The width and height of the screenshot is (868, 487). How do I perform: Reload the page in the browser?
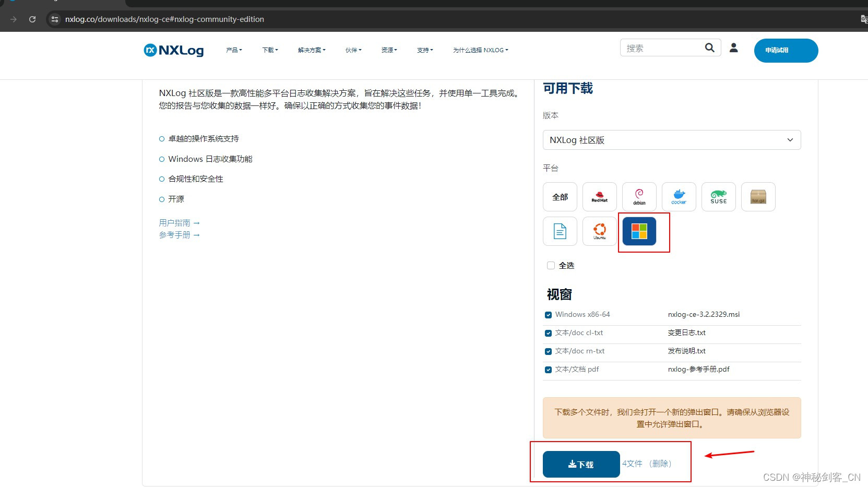click(x=32, y=19)
